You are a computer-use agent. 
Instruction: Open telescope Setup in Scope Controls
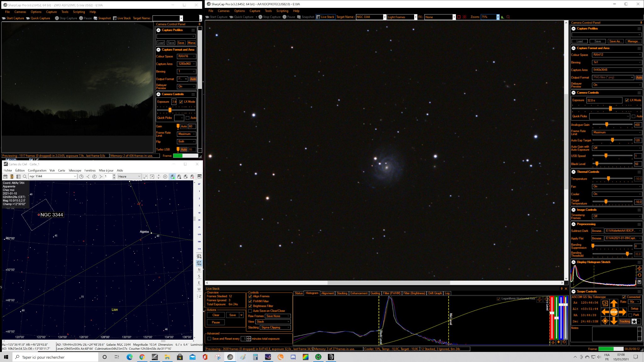point(634,309)
